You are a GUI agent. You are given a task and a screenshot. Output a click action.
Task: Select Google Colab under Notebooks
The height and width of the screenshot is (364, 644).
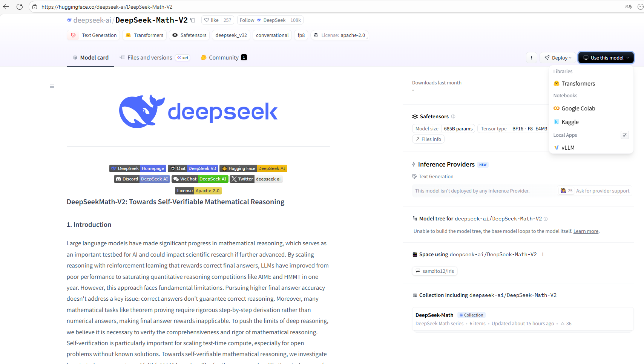click(578, 108)
